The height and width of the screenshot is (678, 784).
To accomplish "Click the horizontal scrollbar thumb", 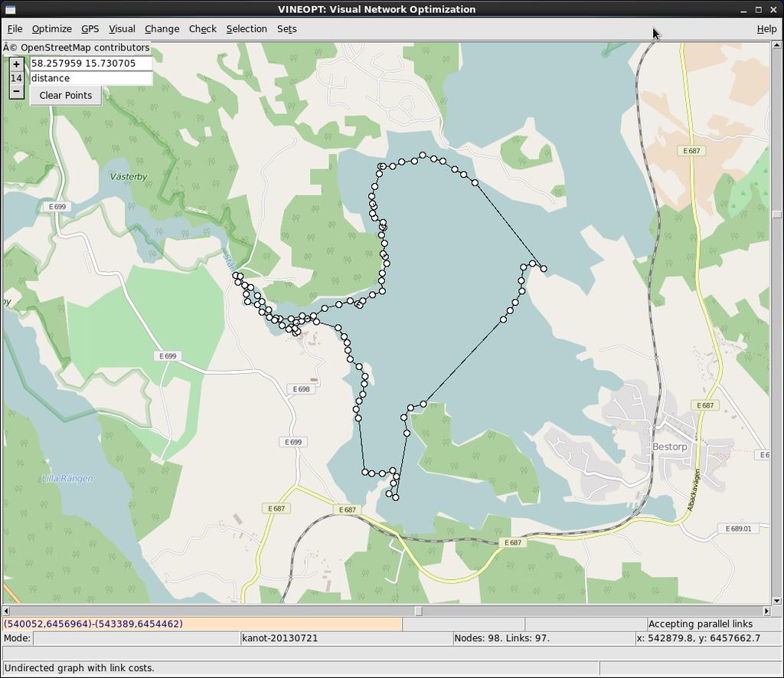I will tap(419, 611).
